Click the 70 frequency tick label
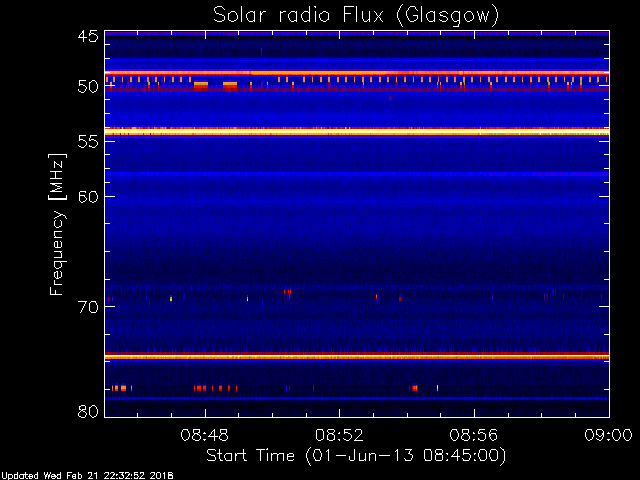The width and height of the screenshot is (640, 480). pos(88,307)
